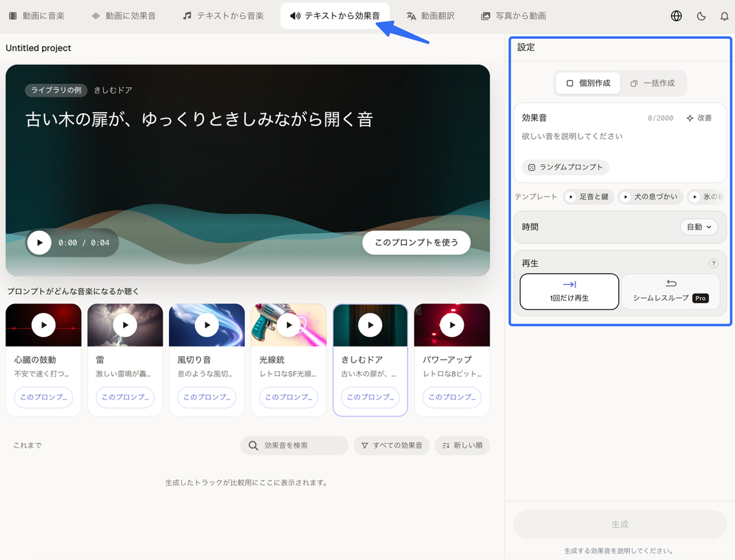Use prompt for 心臓の鼓動 card
This screenshot has width=735, height=560.
click(x=44, y=397)
